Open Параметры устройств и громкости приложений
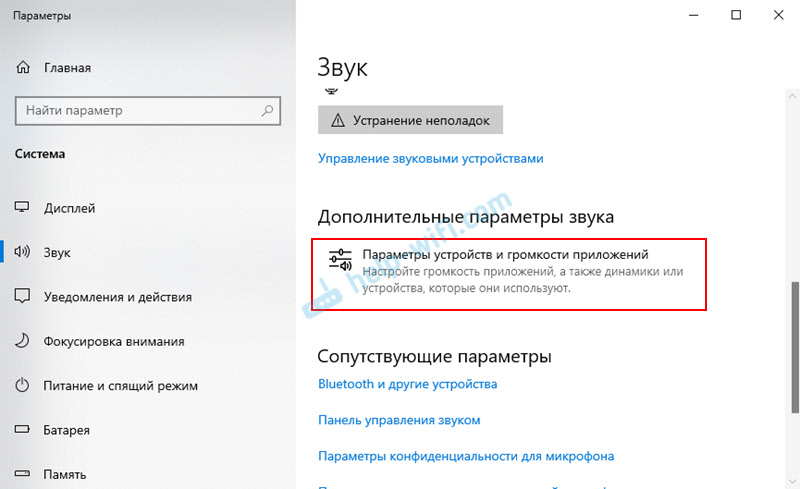Screen dimensions: 800x489 (509, 274)
